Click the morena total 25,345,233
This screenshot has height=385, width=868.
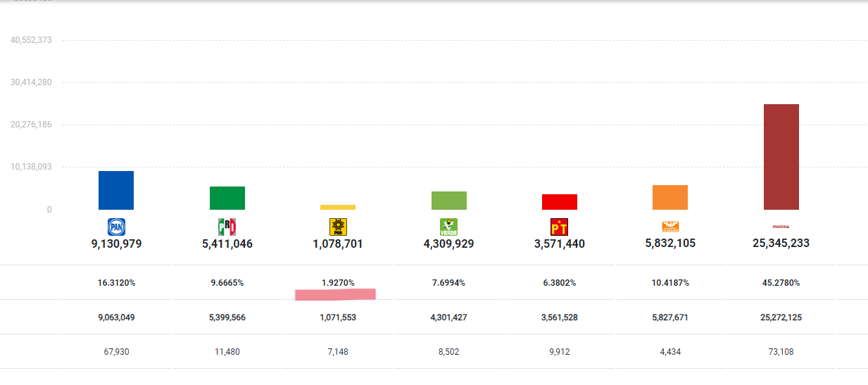[781, 244]
